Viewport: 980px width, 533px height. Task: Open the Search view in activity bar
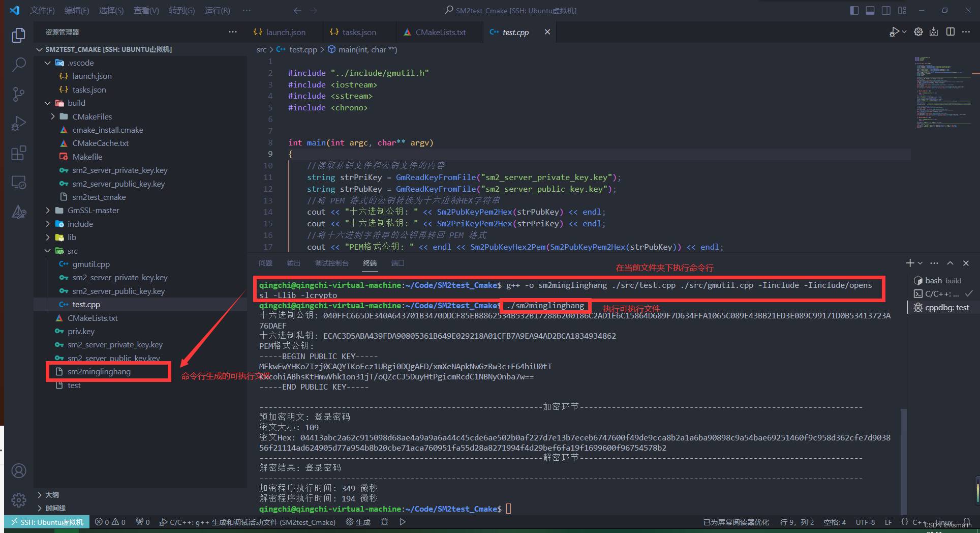(19, 65)
